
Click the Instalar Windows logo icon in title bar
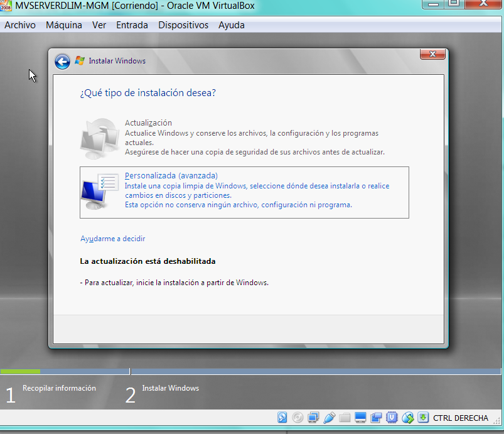point(80,61)
